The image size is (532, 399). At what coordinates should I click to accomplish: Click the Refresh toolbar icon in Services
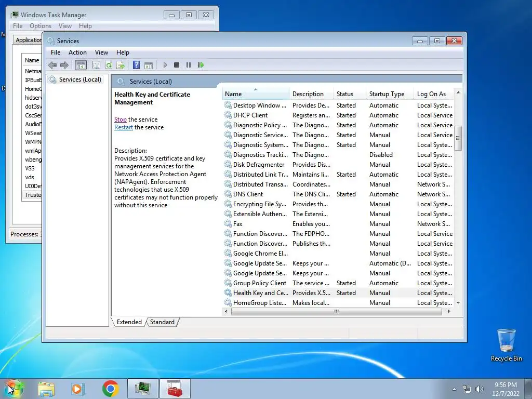109,65
